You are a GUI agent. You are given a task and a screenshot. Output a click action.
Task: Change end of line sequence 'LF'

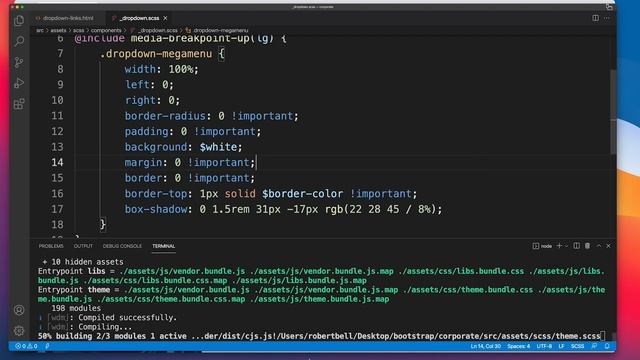pos(561,346)
